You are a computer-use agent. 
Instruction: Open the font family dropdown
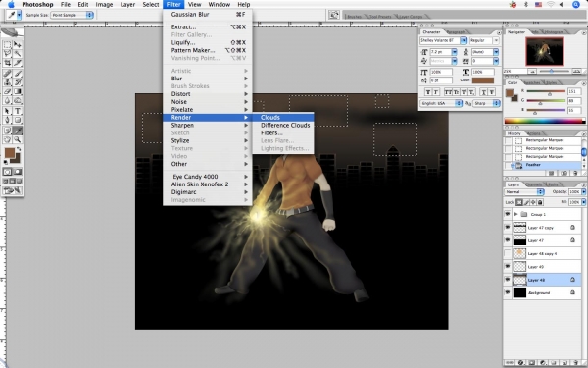coord(464,40)
